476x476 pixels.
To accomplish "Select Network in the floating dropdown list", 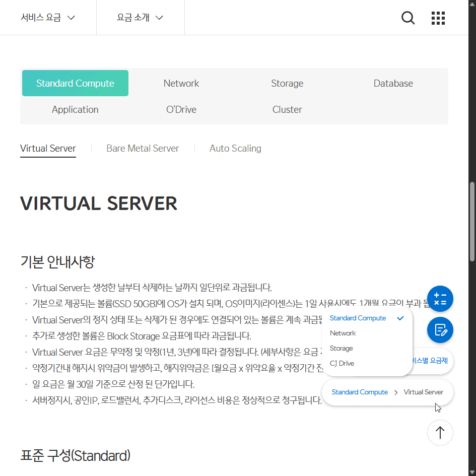I will (343, 333).
